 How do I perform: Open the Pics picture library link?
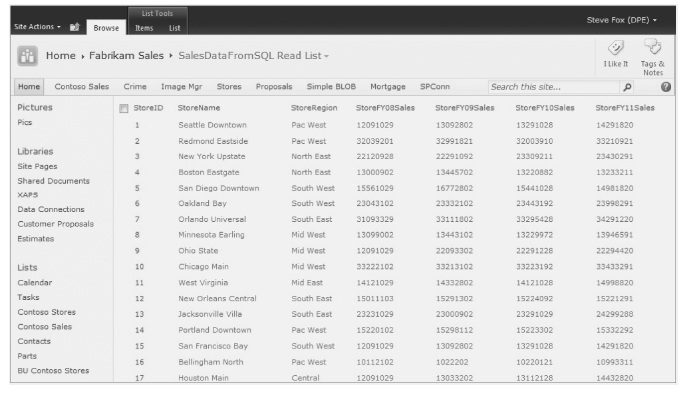coord(24,122)
